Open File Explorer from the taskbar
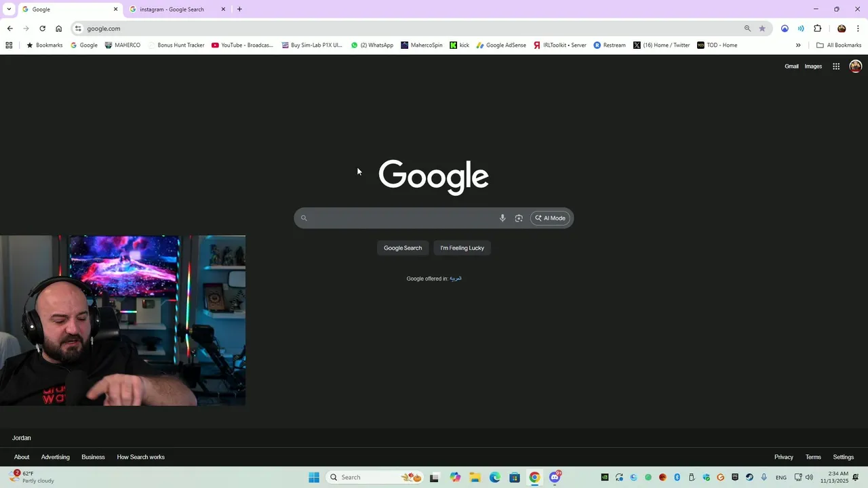Viewport: 868px width, 488px height. (475, 477)
